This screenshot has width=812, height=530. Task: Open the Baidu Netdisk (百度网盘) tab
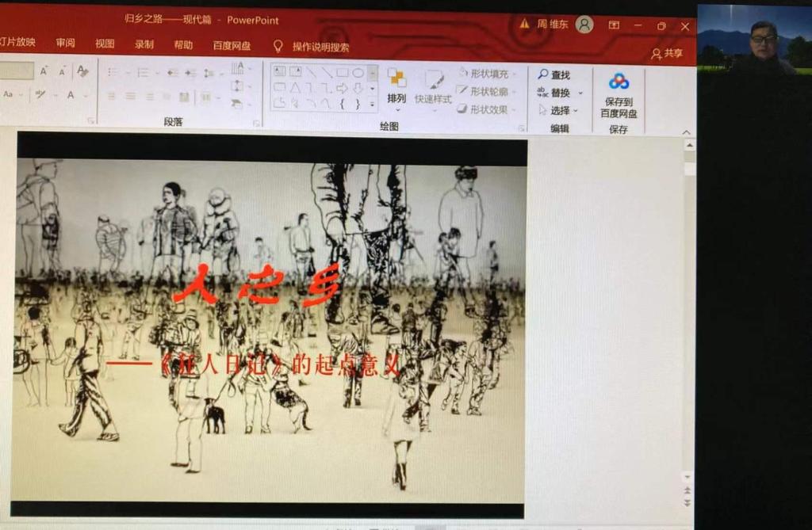(232, 45)
